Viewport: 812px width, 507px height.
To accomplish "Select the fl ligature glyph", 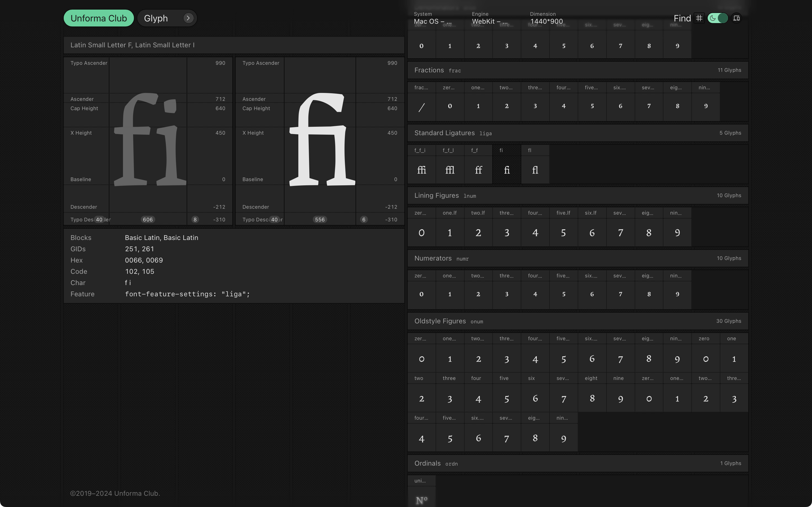I will pyautogui.click(x=535, y=169).
